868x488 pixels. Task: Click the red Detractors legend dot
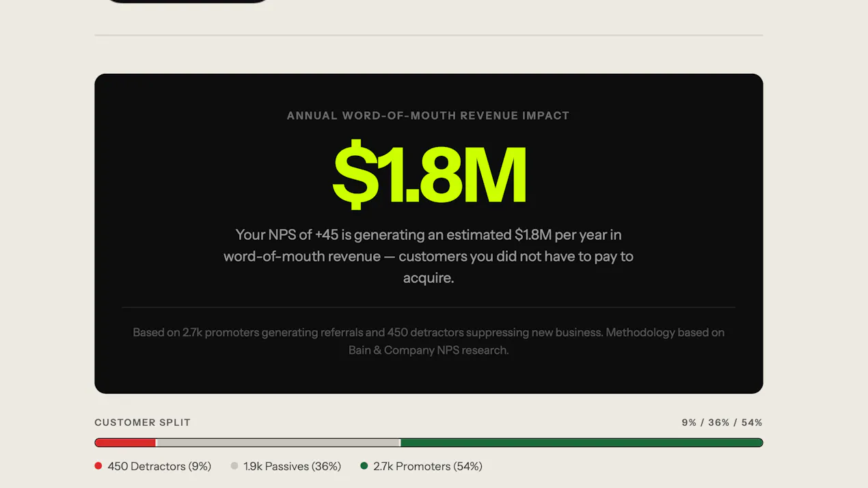pyautogui.click(x=98, y=466)
